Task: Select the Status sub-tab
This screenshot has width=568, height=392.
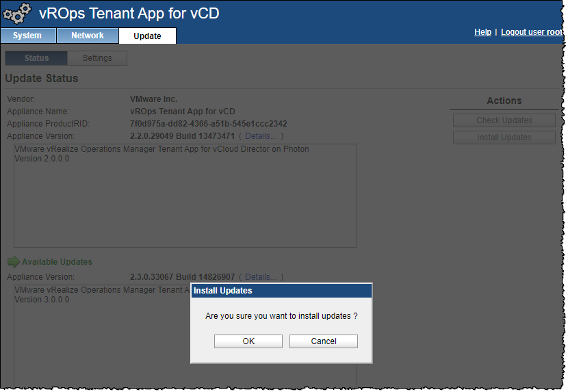Action: pos(36,58)
